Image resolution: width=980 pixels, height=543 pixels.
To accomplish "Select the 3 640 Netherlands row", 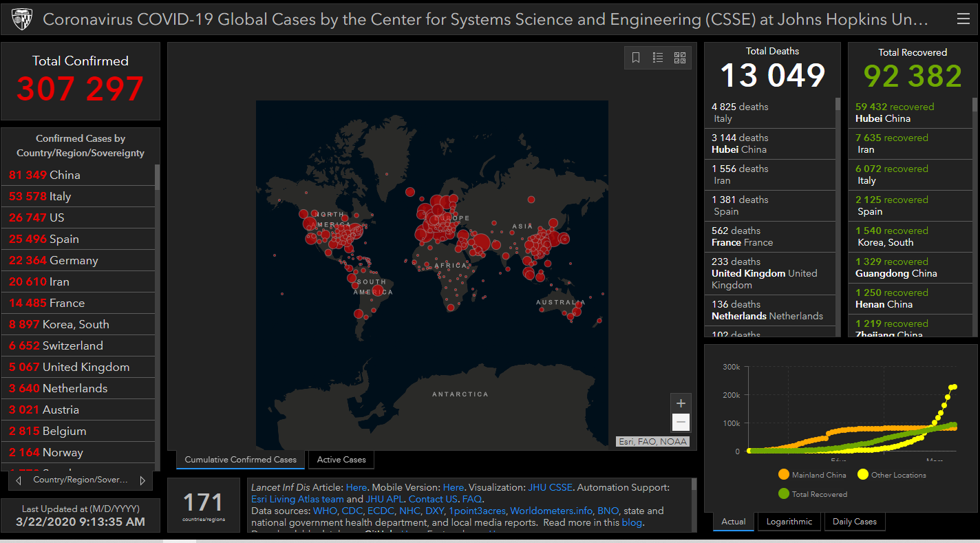I will pyautogui.click(x=78, y=388).
